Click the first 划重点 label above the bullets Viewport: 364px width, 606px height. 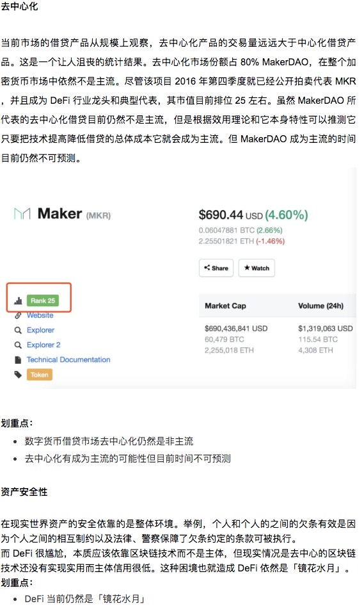click(x=17, y=423)
